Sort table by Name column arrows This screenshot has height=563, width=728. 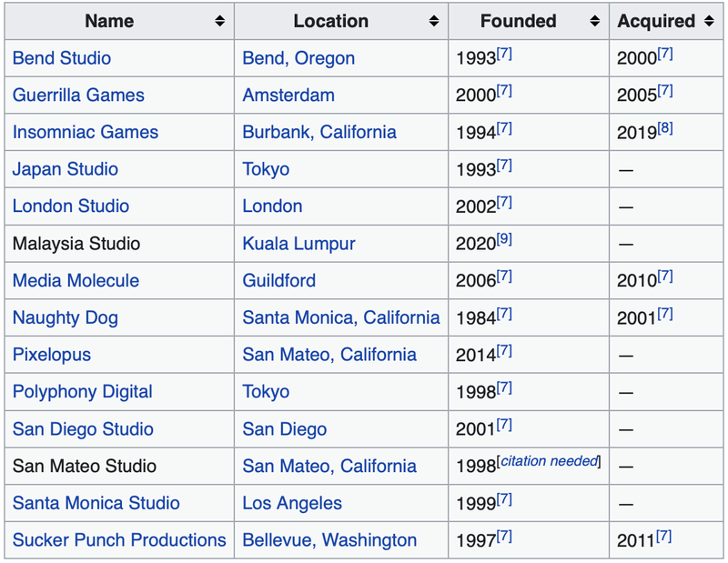(220, 21)
